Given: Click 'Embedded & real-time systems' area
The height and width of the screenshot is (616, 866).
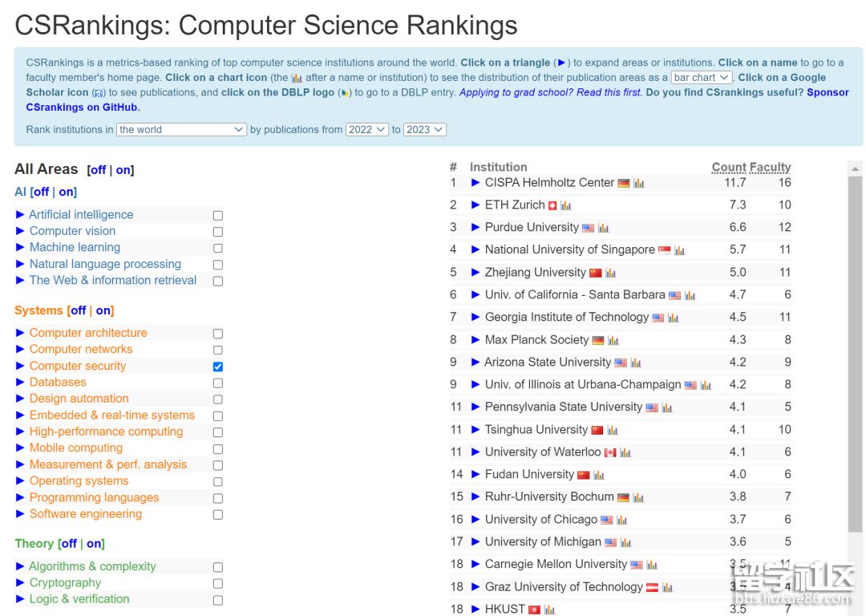Looking at the screenshot, I should 112,415.
